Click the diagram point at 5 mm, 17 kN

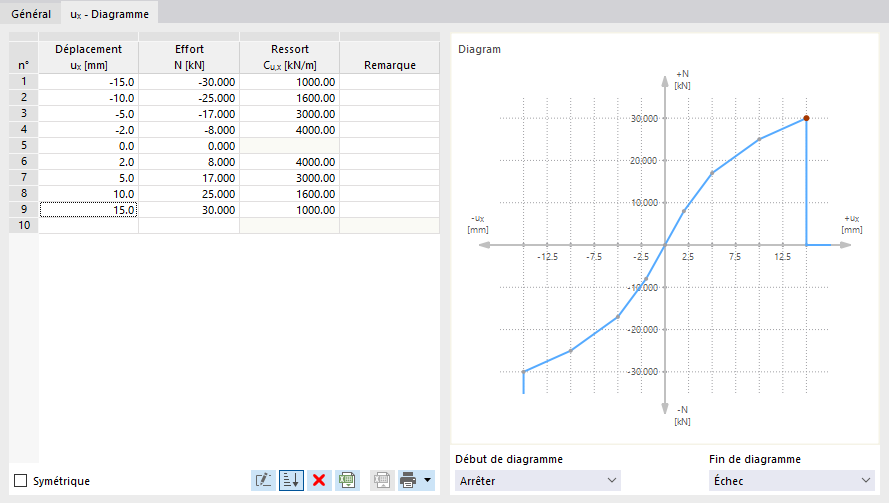[x=712, y=173]
